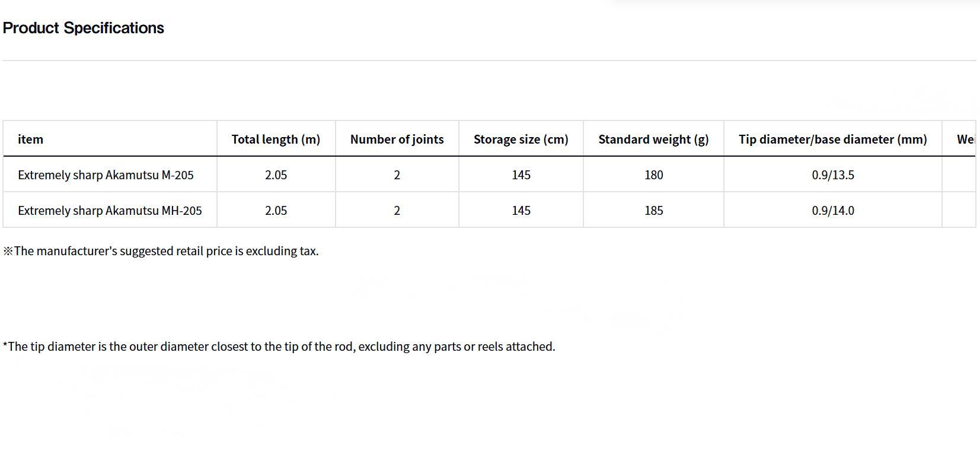Click the tip diameter footnote text
Image resolution: width=980 pixels, height=457 pixels.
[279, 347]
